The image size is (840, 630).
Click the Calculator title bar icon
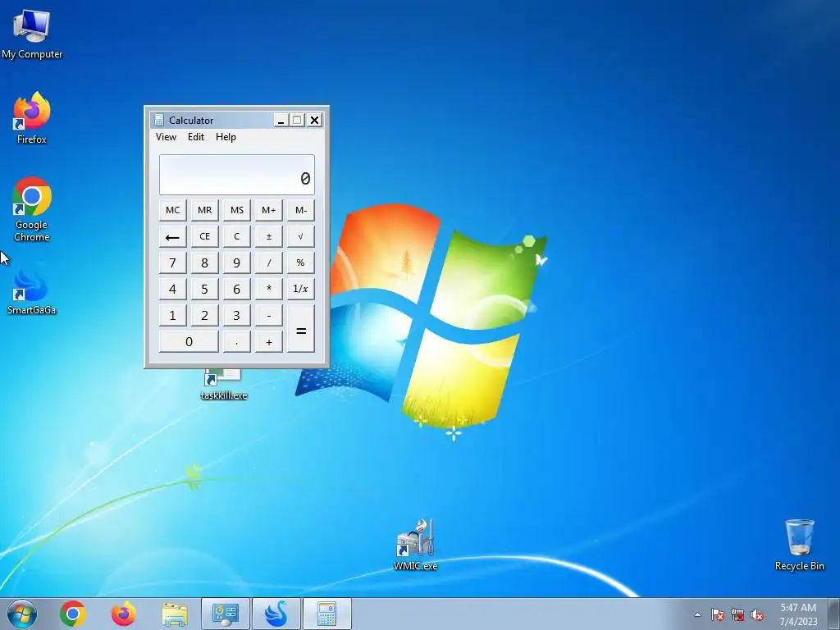[158, 120]
